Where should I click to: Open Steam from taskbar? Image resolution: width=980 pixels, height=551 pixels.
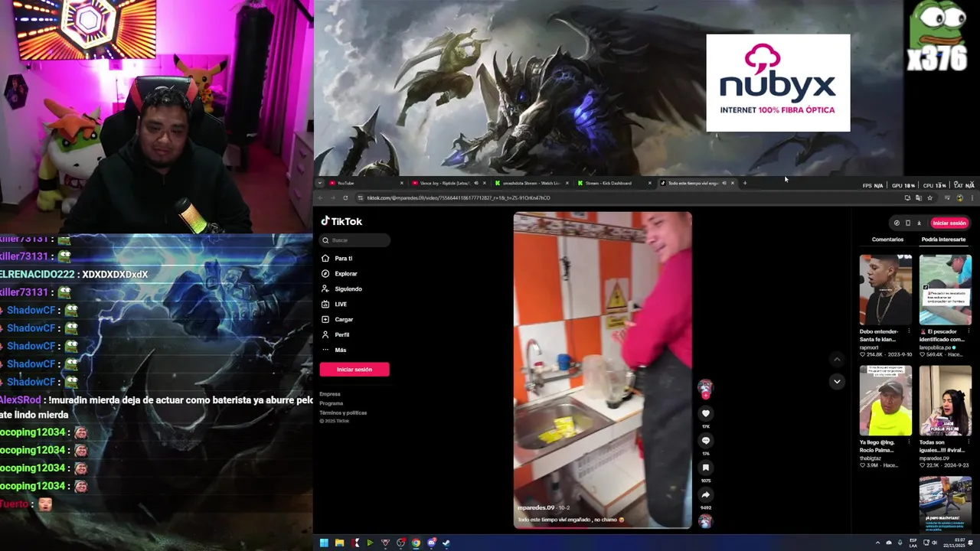(446, 543)
